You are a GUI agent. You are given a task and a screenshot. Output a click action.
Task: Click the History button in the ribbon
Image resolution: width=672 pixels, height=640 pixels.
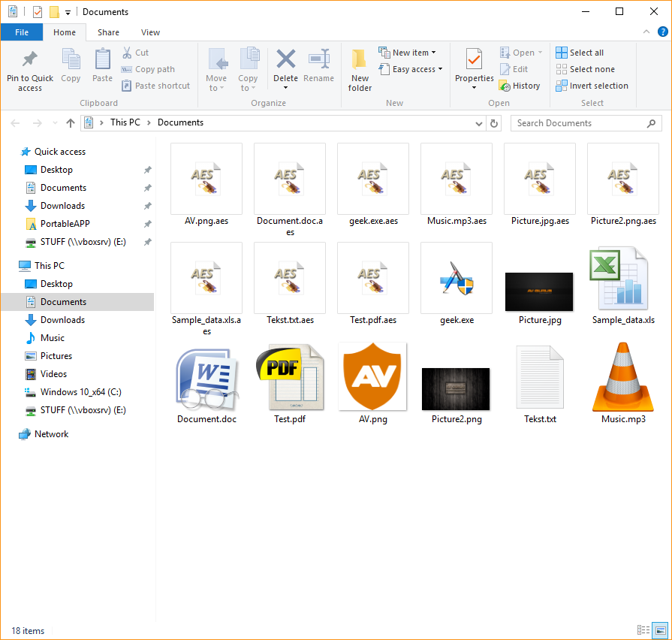pyautogui.click(x=520, y=86)
